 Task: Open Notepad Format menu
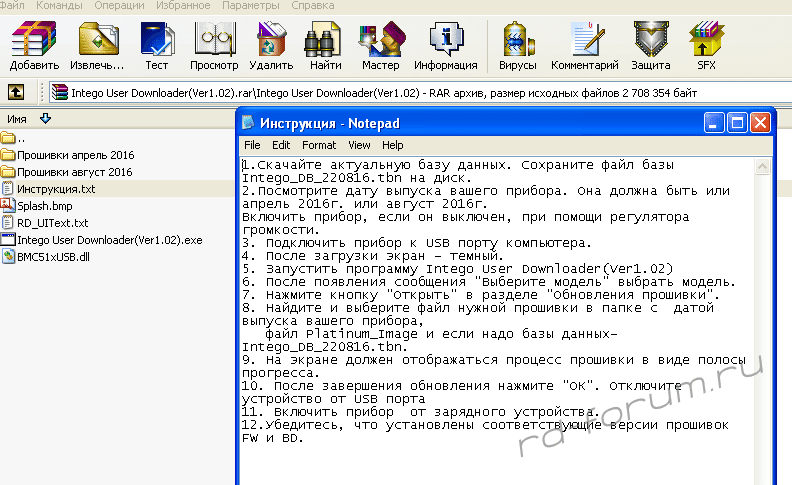[319, 145]
